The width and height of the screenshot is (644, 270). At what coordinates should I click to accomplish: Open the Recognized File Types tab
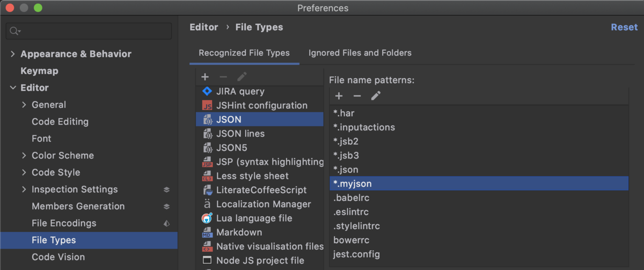tap(244, 53)
